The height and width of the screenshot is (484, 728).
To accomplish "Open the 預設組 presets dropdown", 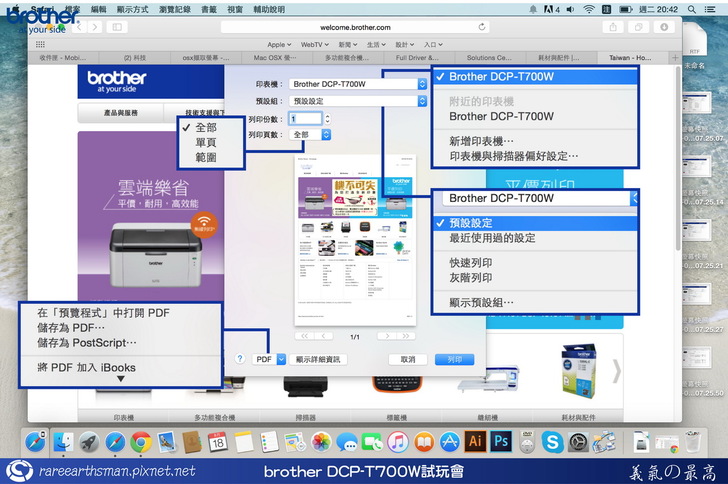I will point(358,101).
